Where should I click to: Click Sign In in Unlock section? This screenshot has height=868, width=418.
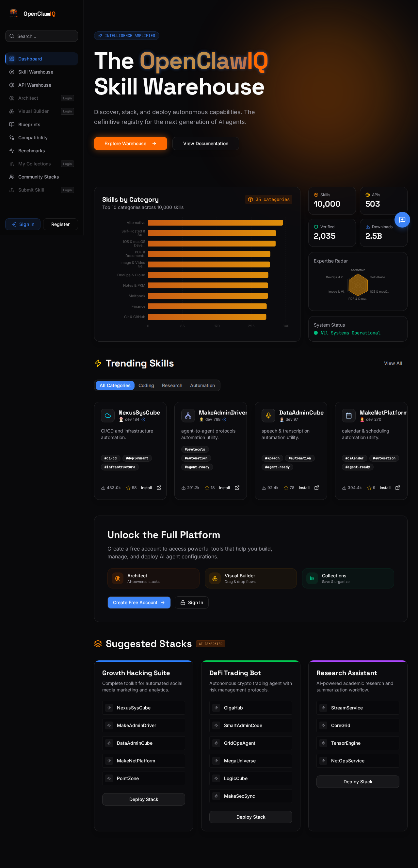pos(191,603)
